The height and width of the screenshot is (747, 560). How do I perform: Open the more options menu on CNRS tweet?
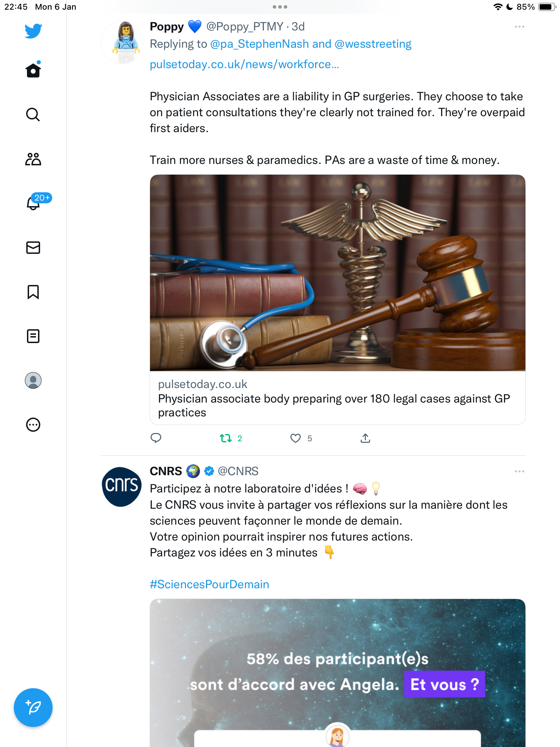(x=519, y=471)
